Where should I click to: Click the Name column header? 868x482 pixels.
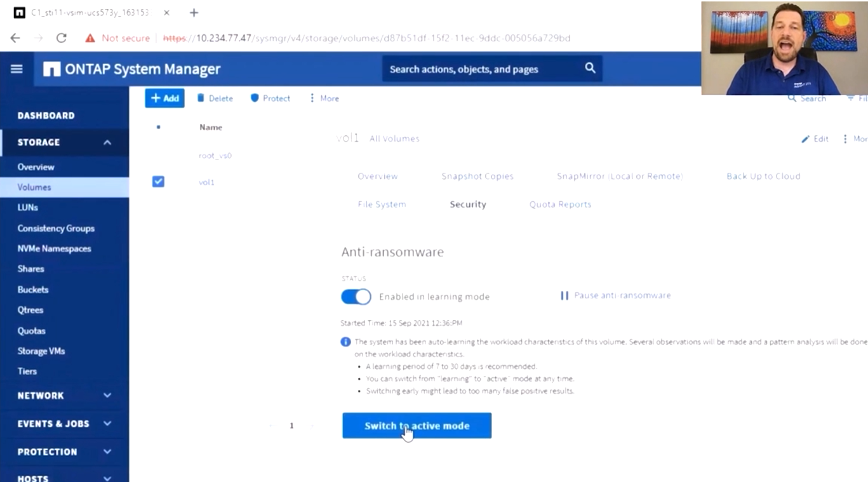211,127
